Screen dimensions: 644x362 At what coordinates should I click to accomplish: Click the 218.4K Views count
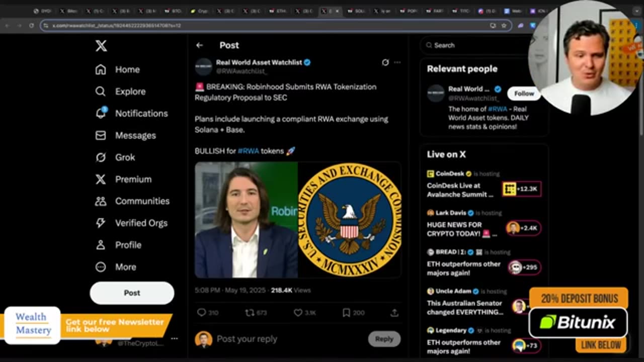coord(291,291)
